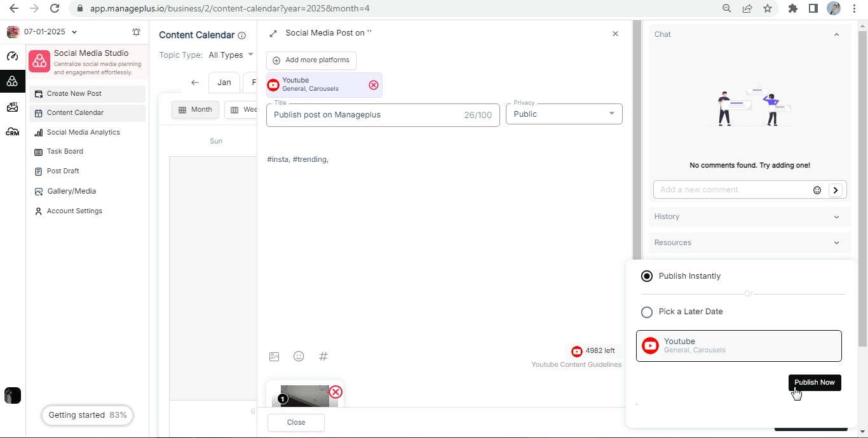
Task: Switch calendar to Month view
Action: click(195, 110)
